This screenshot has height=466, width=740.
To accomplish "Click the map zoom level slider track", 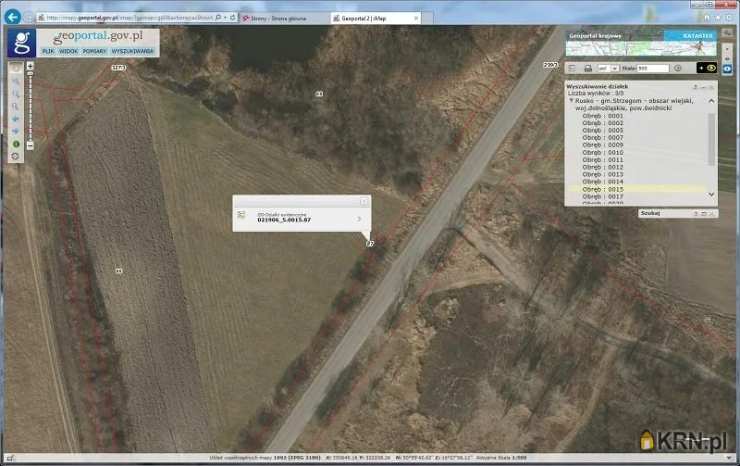I will (x=30, y=105).
